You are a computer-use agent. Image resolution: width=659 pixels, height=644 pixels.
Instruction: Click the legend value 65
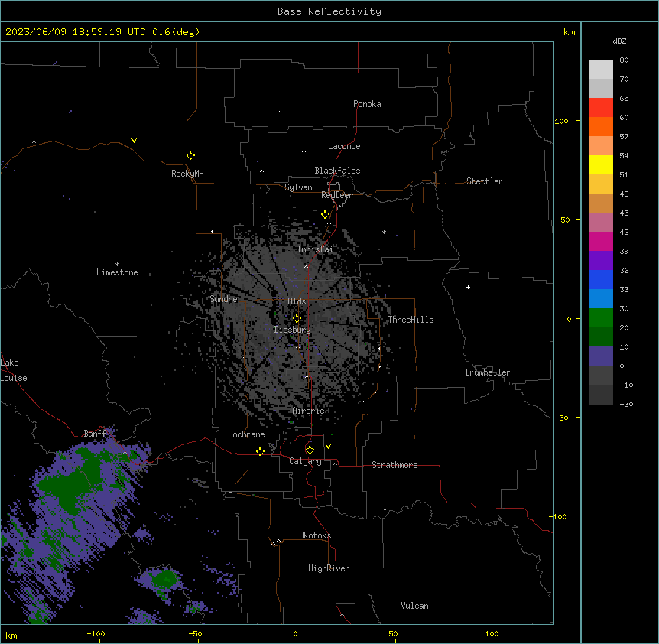point(624,98)
